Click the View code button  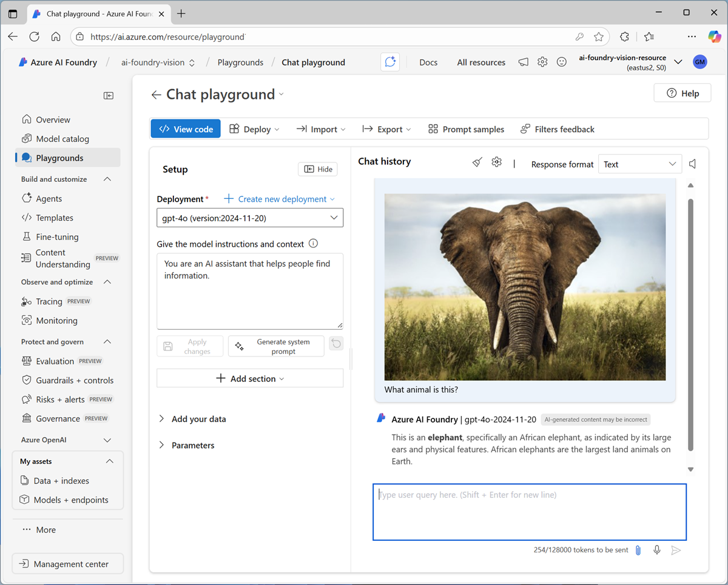186,129
